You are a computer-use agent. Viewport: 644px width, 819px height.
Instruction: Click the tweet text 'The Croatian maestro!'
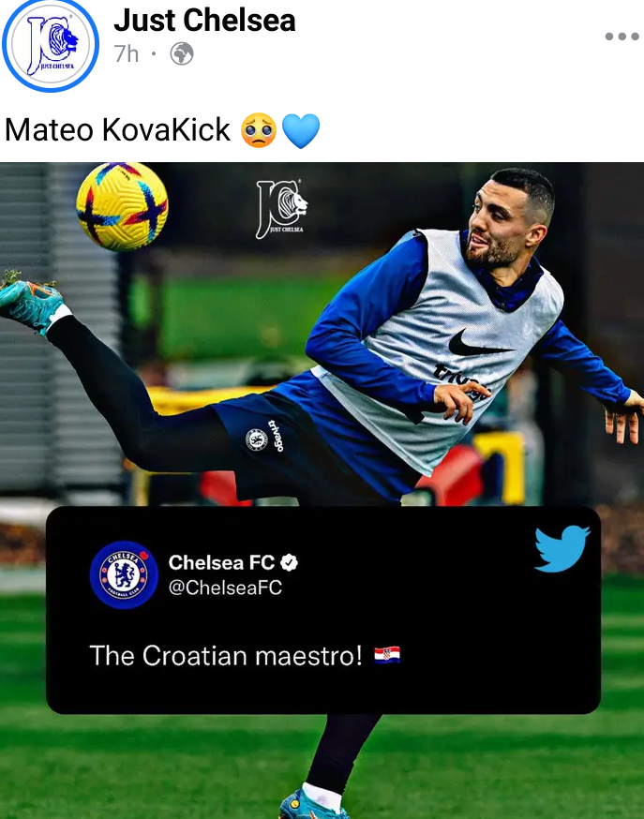coord(226,656)
